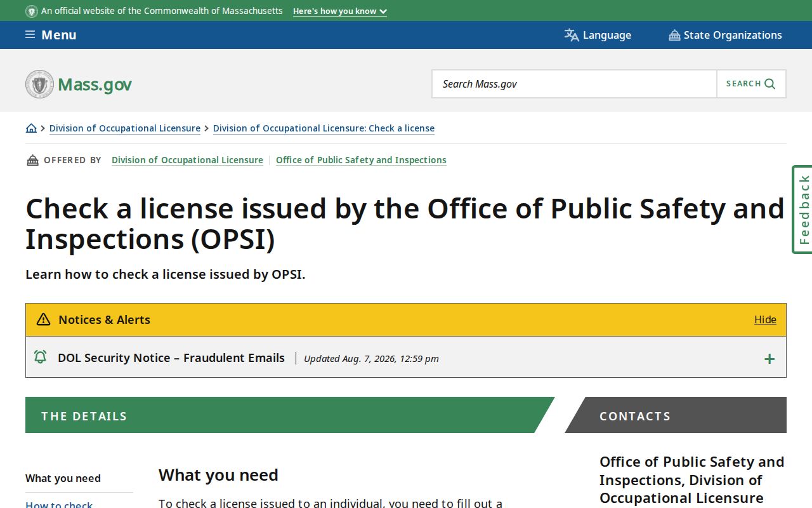
Task: Go to home via breadcrumb house icon
Action: pyautogui.click(x=31, y=128)
